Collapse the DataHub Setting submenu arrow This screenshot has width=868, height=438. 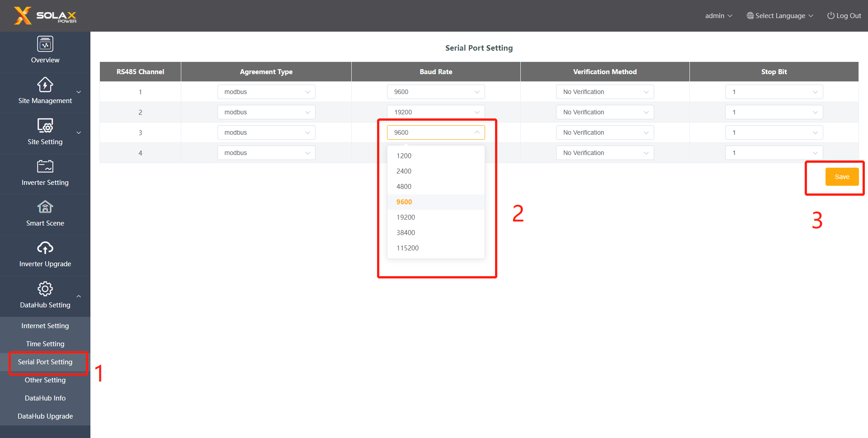pyautogui.click(x=79, y=297)
